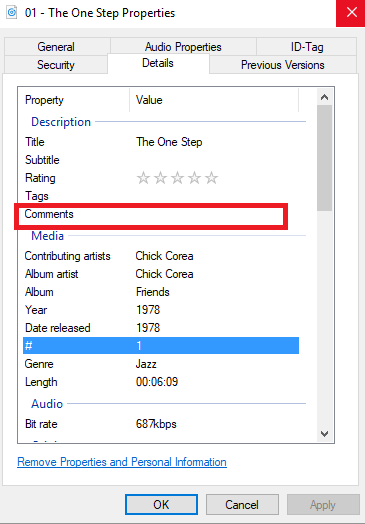Viewport: 365px width, 524px height.
Task: Select the Details tab
Action: (x=158, y=63)
